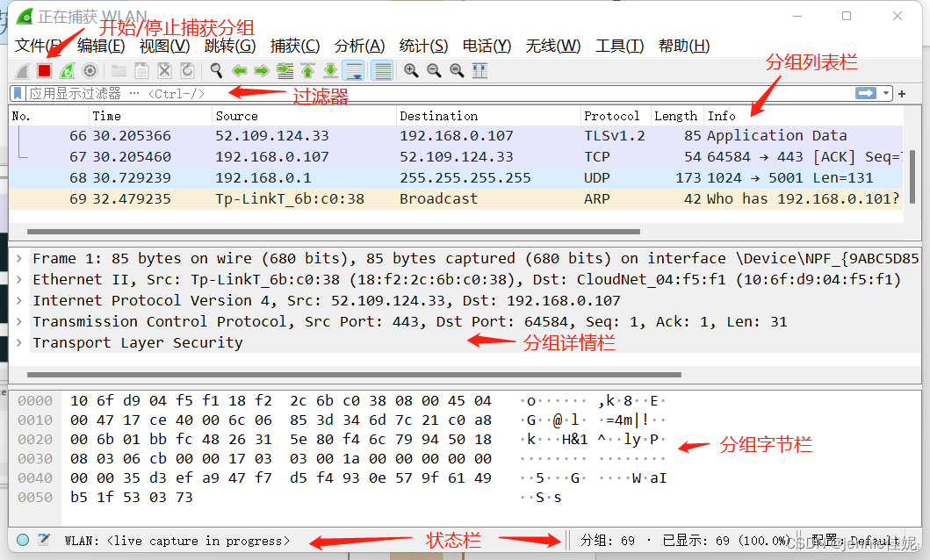
Task: Open find packet with the magnifier icon
Action: 217,71
